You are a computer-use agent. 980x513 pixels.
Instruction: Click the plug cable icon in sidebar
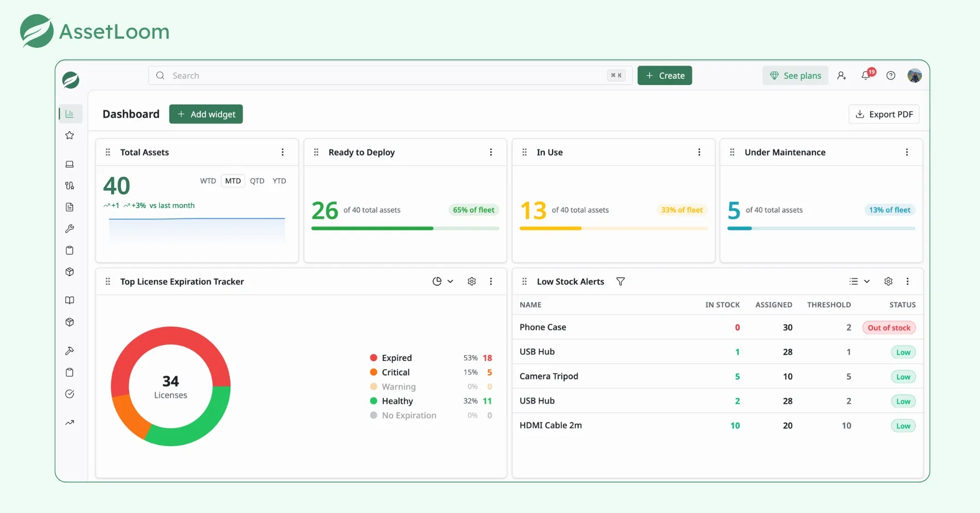(x=70, y=186)
